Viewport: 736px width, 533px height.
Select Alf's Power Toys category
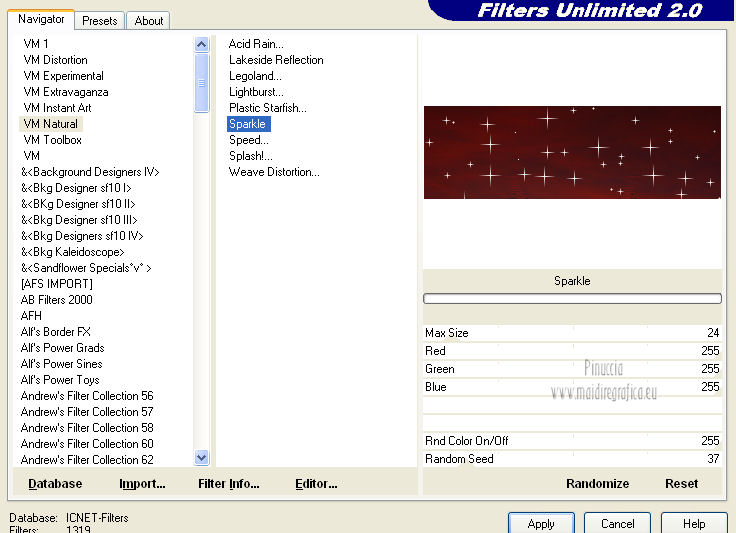[x=60, y=380]
